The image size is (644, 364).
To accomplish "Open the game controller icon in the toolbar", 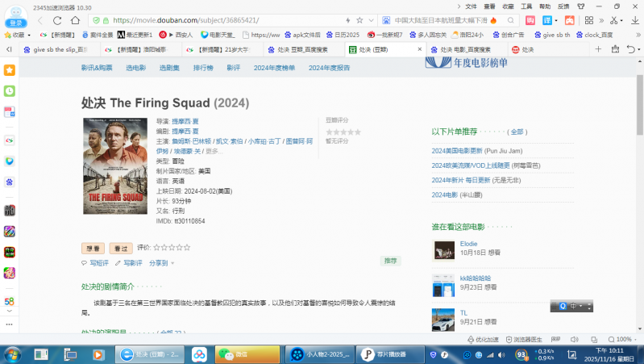I will (569, 20).
